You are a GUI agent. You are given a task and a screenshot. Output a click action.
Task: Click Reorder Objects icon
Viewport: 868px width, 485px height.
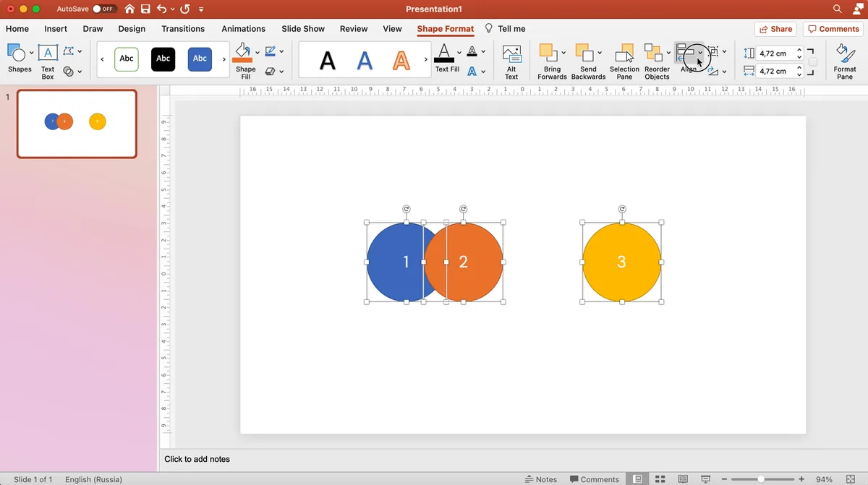tap(653, 53)
